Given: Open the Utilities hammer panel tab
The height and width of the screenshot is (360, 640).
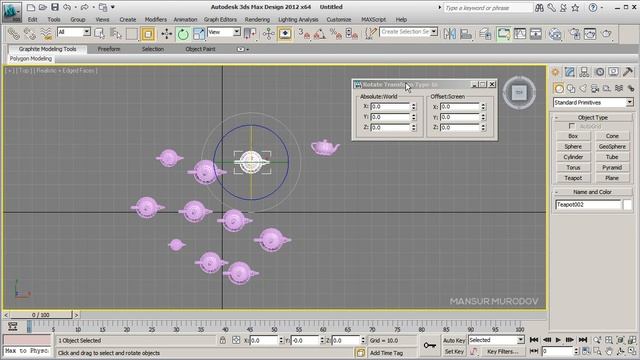Looking at the screenshot, I should click(628, 72).
